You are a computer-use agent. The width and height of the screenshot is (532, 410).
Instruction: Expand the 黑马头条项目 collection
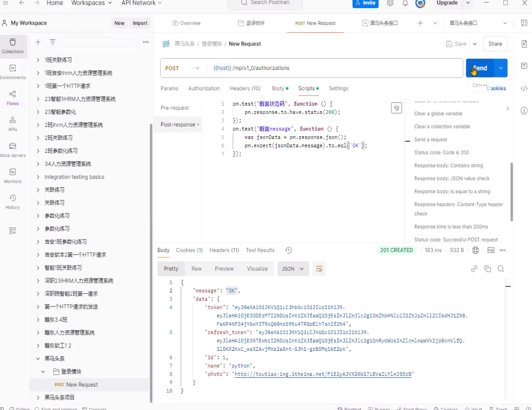[x=38, y=397]
